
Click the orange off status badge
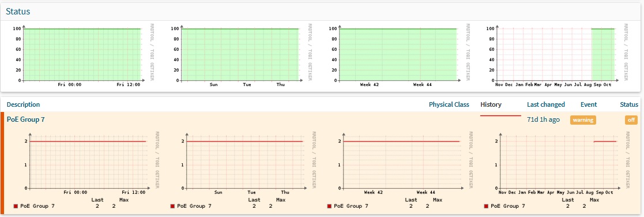tap(631, 120)
